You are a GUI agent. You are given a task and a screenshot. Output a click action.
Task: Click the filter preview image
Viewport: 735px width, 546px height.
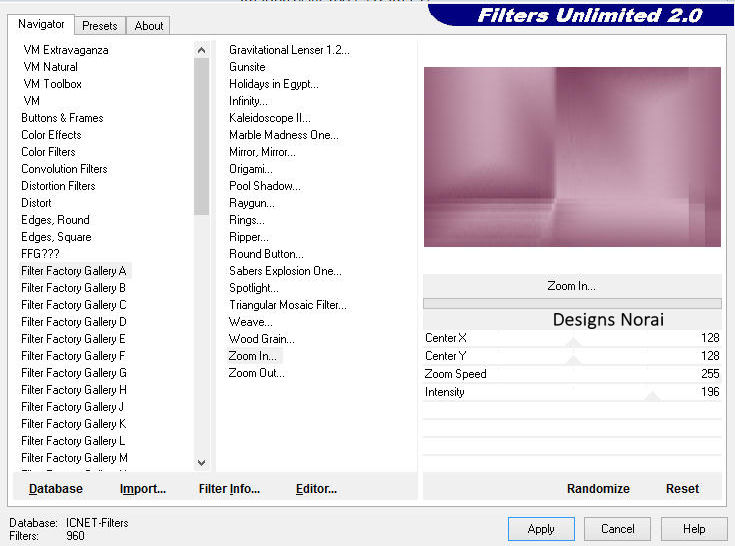click(x=572, y=157)
